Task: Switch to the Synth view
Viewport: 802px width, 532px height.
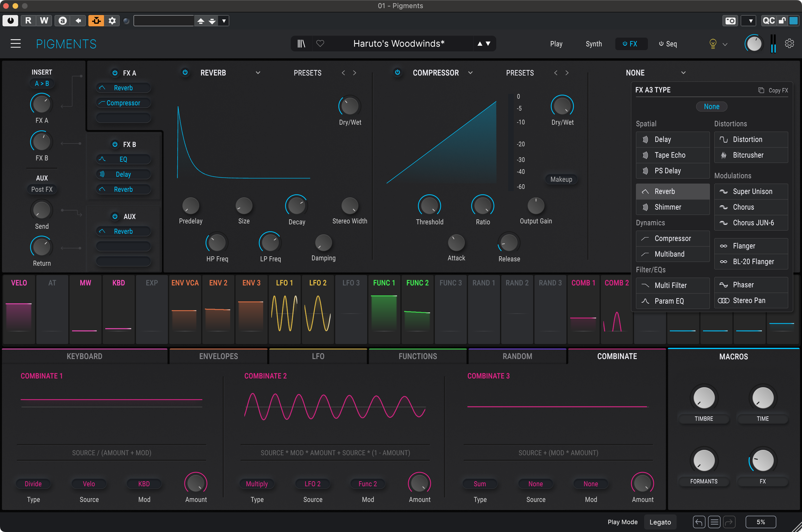Action: [594, 44]
